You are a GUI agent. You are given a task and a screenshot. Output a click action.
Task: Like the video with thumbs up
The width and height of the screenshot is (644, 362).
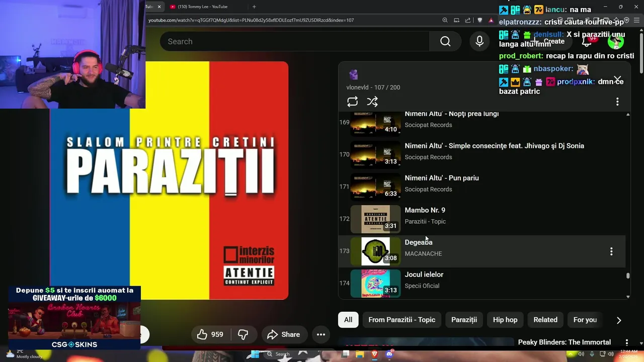pos(210,334)
